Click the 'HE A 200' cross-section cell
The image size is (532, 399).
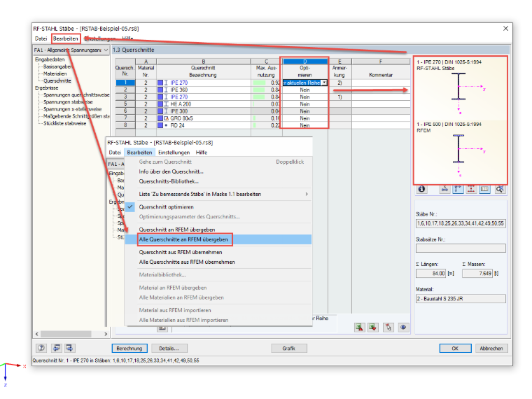pos(204,104)
